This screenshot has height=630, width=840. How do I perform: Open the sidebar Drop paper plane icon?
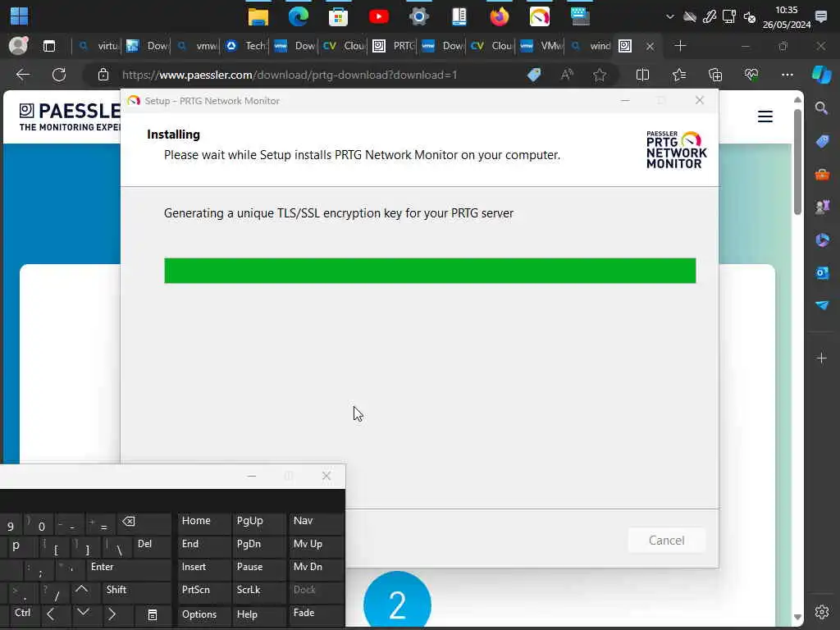822,305
